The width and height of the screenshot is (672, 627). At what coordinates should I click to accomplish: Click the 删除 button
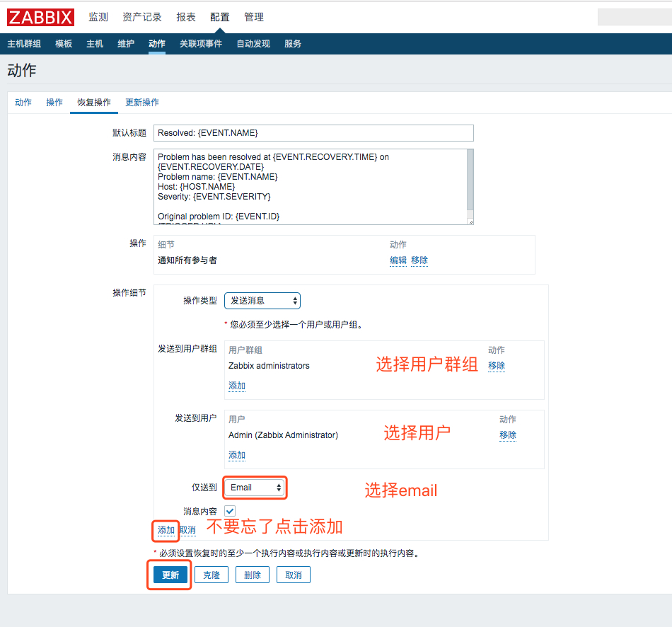pos(253,575)
